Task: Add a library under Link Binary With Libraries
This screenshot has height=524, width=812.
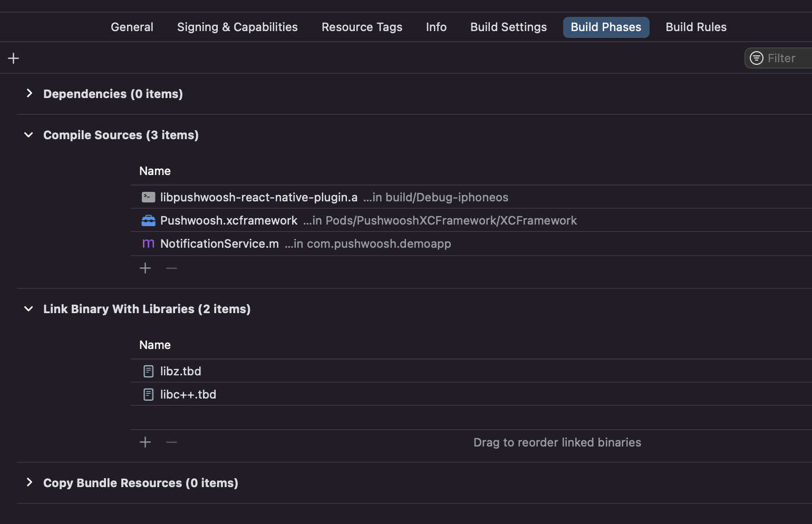Action: [x=145, y=442]
